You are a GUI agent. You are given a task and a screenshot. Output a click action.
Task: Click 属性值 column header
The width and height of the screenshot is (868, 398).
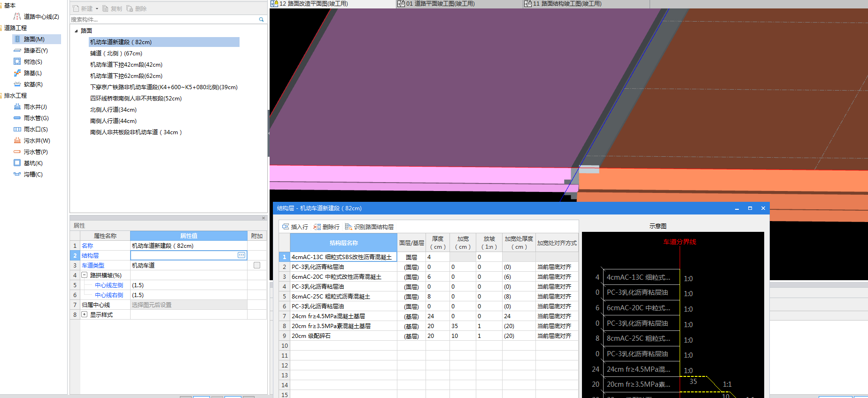point(189,236)
